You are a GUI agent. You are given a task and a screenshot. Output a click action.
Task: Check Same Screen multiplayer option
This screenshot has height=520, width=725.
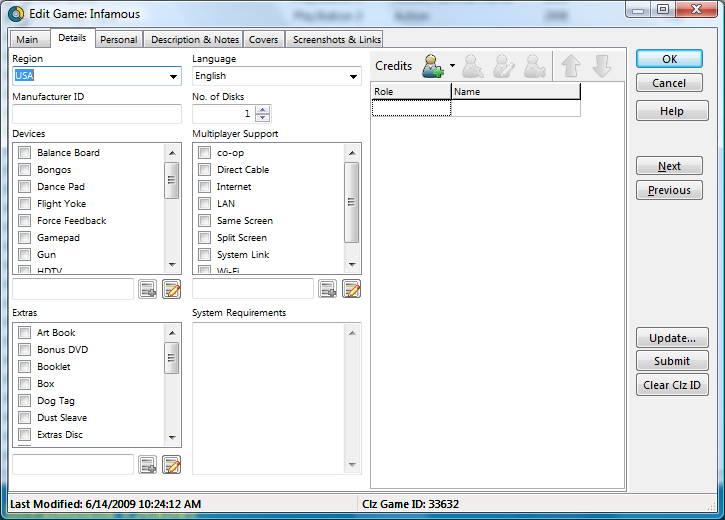(204, 221)
